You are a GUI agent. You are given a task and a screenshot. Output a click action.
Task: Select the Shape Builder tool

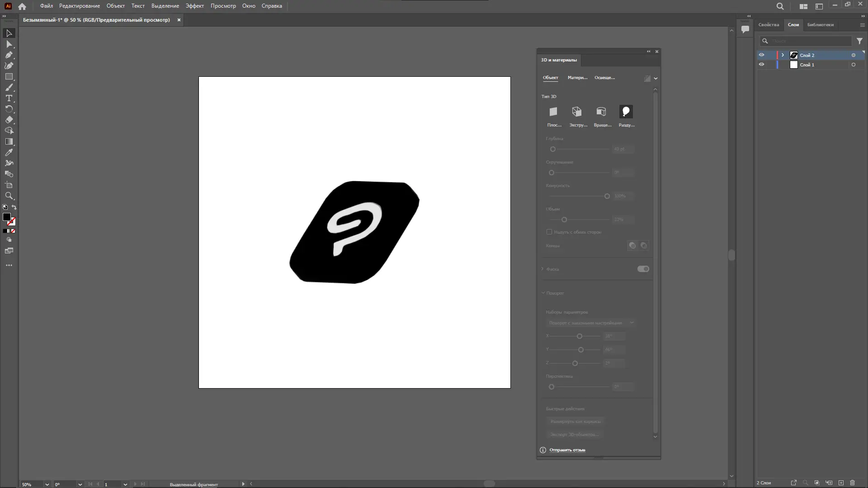pos(9,131)
